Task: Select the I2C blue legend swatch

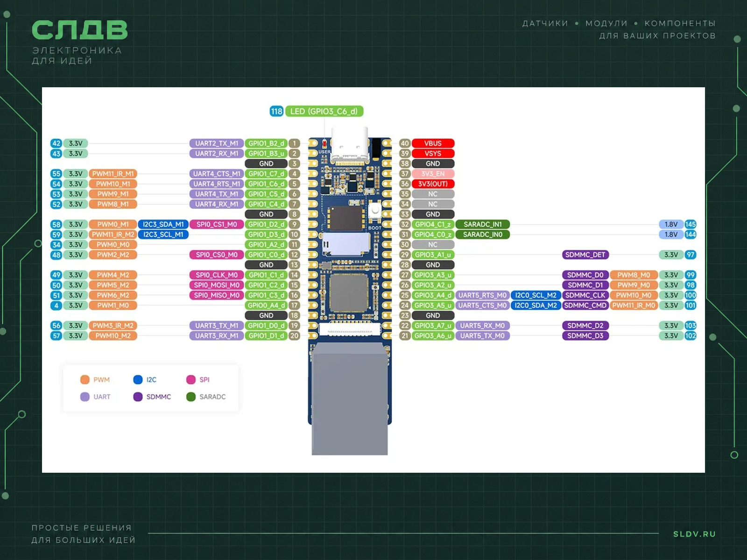Action: 138,379
